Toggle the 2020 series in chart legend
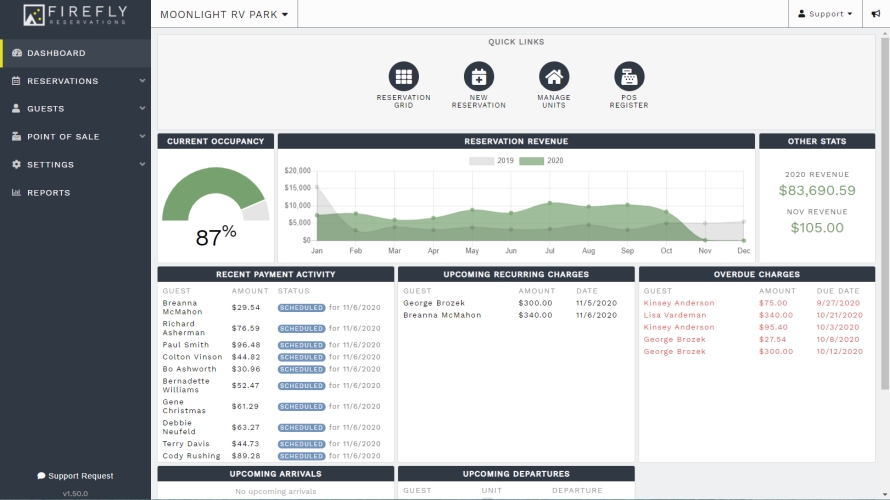Screen dimensions: 890x500 (541, 161)
